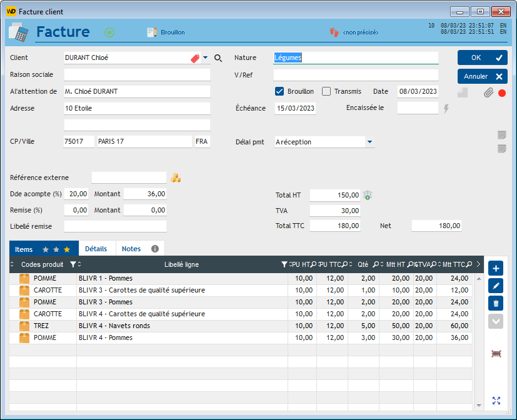This screenshot has width=517, height=420.
Task: Click the Échéance date field
Action: [x=295, y=108]
